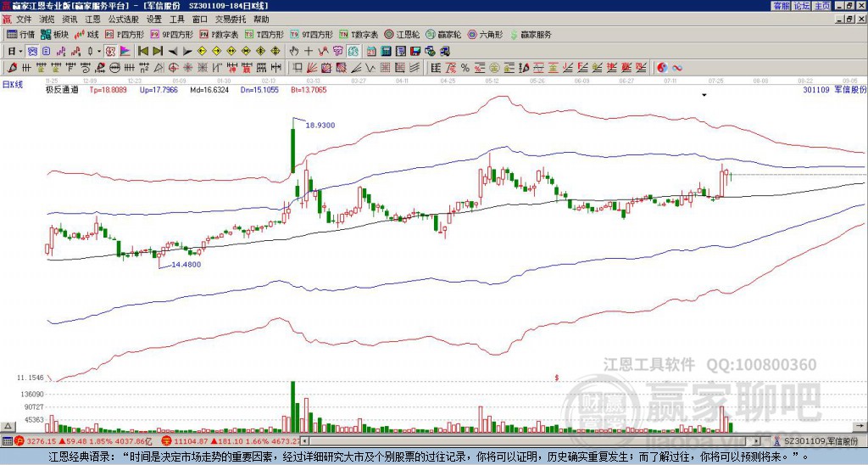Click the up triangle button above status bar
The image size is (868, 465).
tap(8, 427)
